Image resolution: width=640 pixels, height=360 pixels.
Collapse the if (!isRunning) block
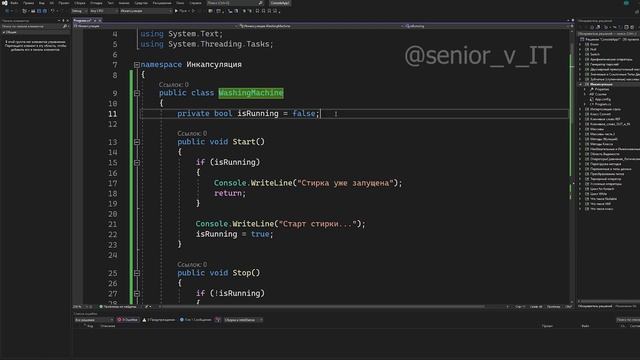pyautogui.click(x=137, y=293)
